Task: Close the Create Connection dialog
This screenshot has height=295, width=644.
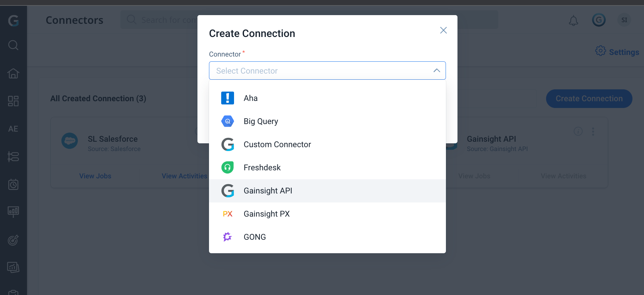Action: click(443, 30)
